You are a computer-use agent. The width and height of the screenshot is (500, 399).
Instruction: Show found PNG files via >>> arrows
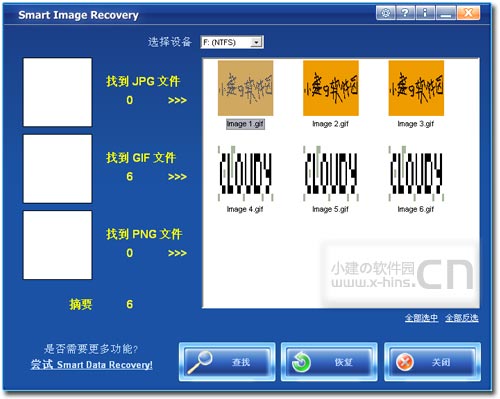click(177, 253)
